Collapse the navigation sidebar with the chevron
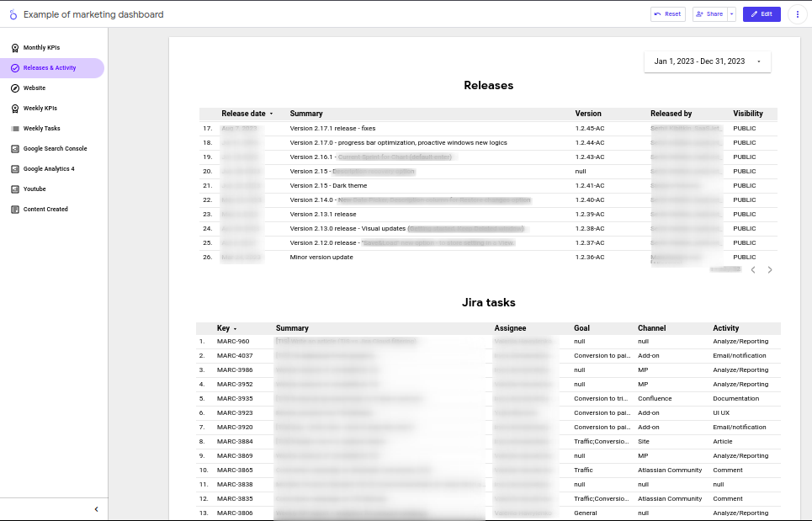Image resolution: width=812 pixels, height=521 pixels. tap(96, 509)
